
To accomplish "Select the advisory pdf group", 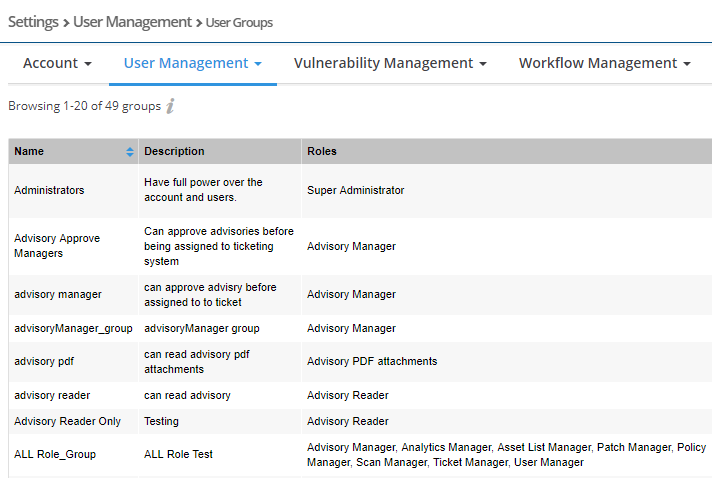I will point(43,361).
